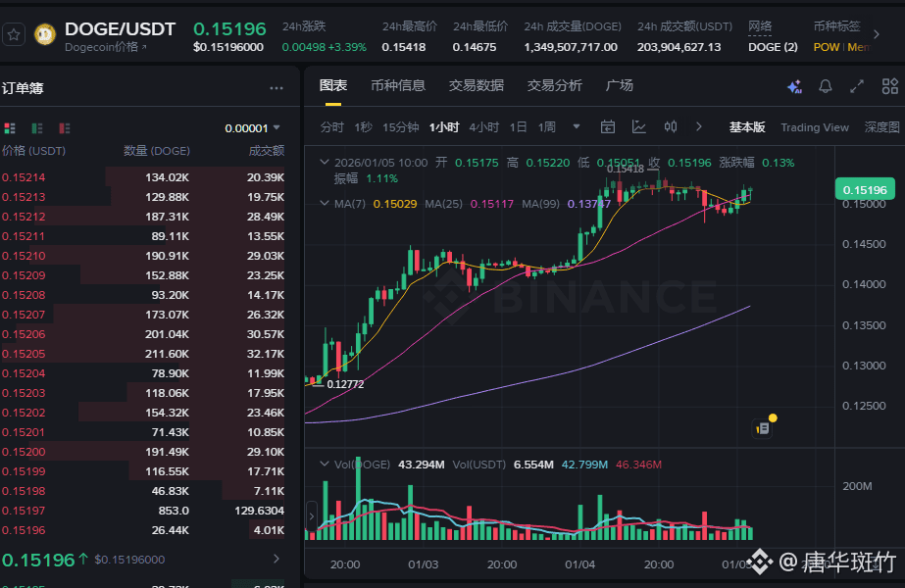
Task: Switch to 广场 tab
Action: (x=620, y=86)
